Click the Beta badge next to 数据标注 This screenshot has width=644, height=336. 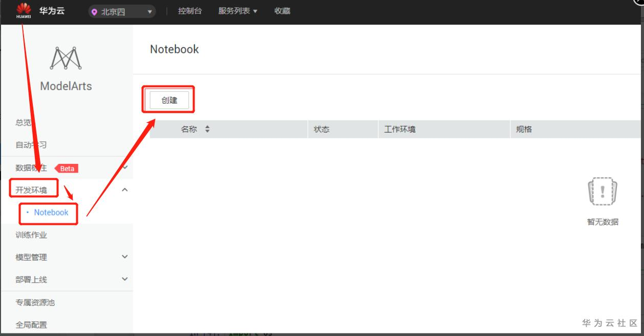pyautogui.click(x=67, y=168)
